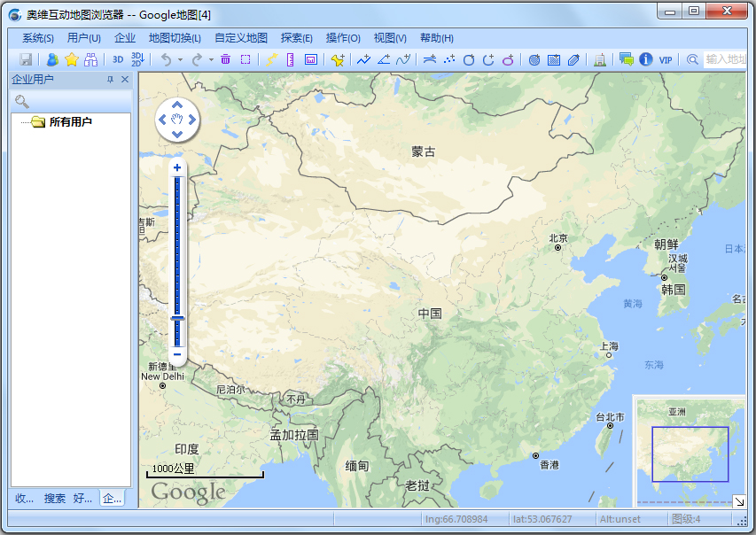Screen dimensions: 756x535
Task: Open favorites with the yellow star icon
Action: point(72,59)
